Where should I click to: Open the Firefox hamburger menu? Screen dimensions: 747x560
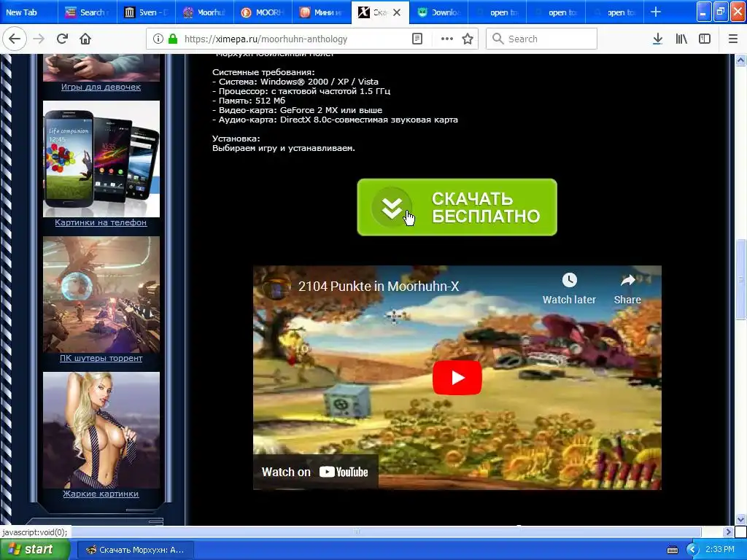(x=733, y=39)
